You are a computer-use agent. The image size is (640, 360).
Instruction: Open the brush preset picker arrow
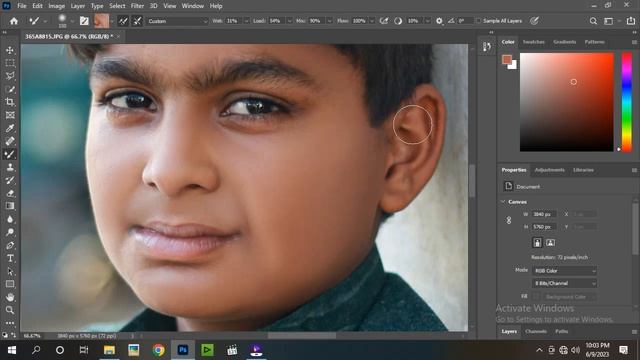tap(72, 21)
